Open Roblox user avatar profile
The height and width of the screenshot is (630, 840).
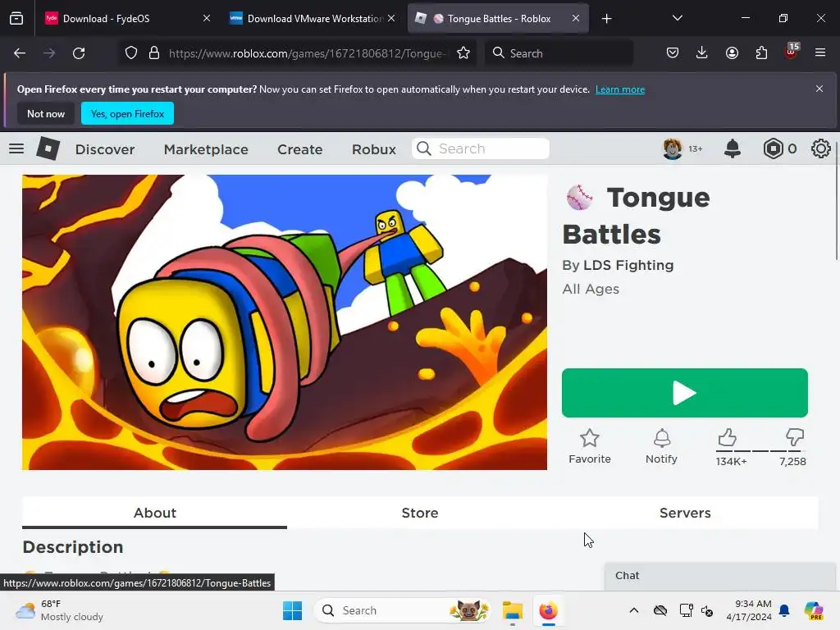pos(673,149)
